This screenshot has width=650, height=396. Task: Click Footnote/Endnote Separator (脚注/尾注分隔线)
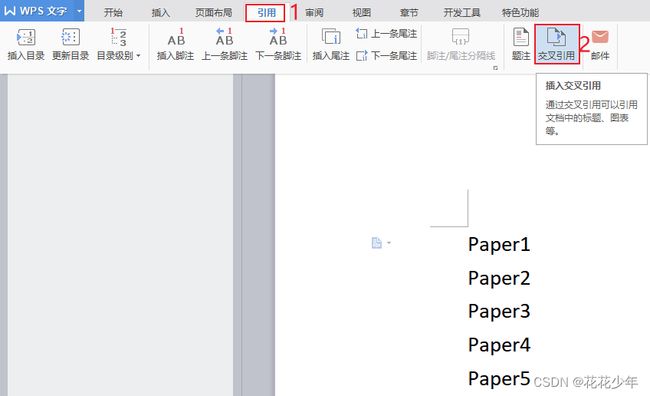pos(461,45)
